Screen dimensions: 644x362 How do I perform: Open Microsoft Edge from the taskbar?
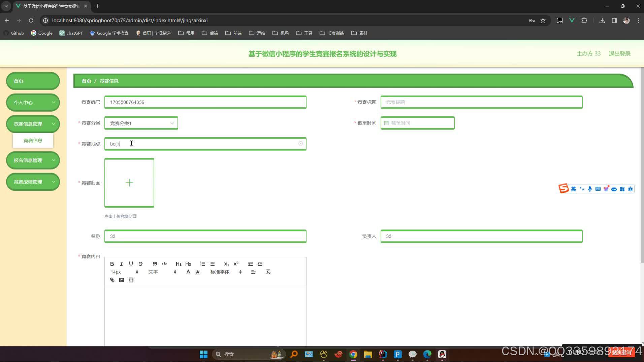click(427, 354)
